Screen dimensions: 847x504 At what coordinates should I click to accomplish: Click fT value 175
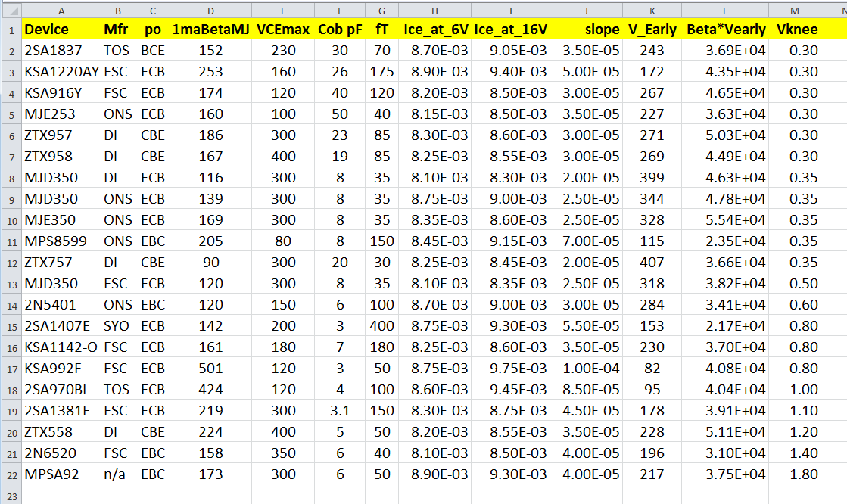382,72
